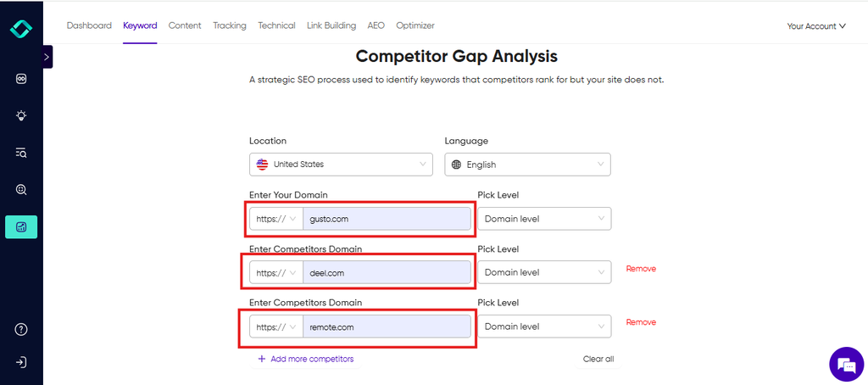Remove the remote.com competitor

tap(641, 322)
